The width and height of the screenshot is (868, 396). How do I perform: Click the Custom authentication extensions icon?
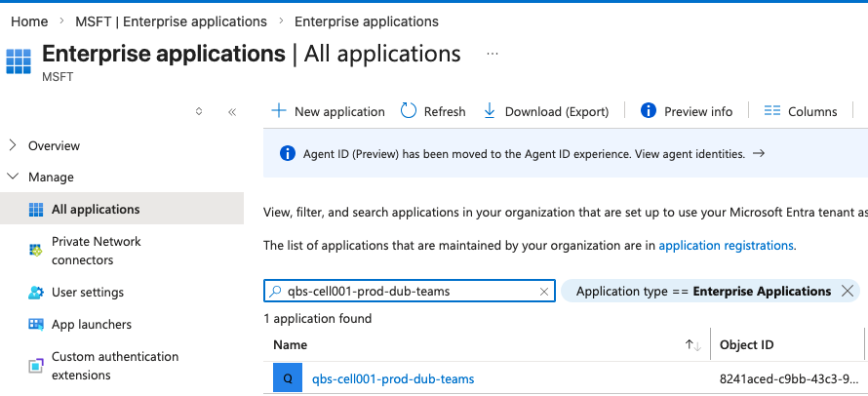point(35,366)
